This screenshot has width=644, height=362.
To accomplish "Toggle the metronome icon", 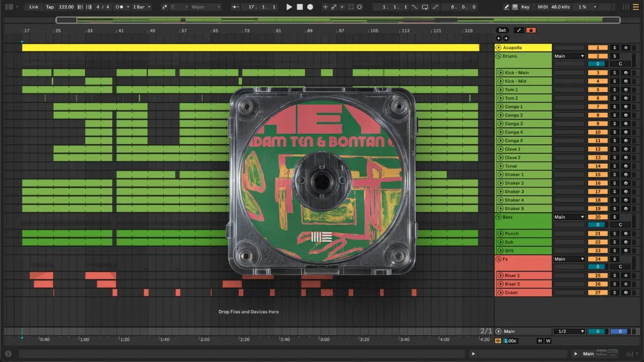I will point(121,7).
